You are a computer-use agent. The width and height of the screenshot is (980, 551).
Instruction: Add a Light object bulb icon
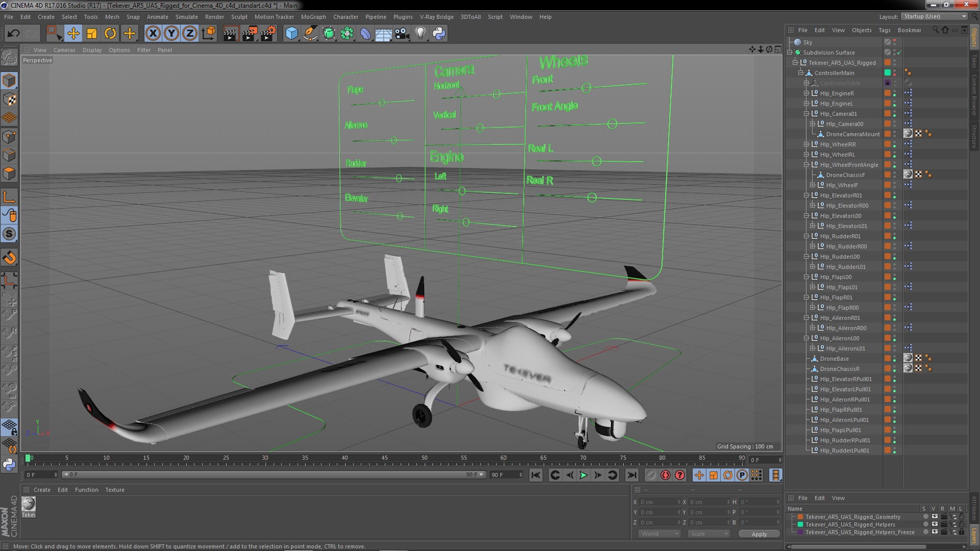(x=421, y=34)
